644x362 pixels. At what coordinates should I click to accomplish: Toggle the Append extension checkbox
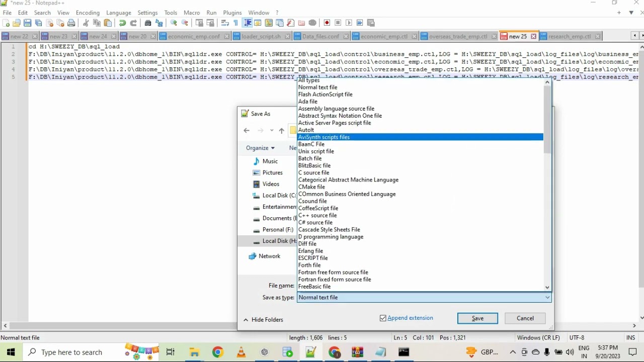point(383,318)
